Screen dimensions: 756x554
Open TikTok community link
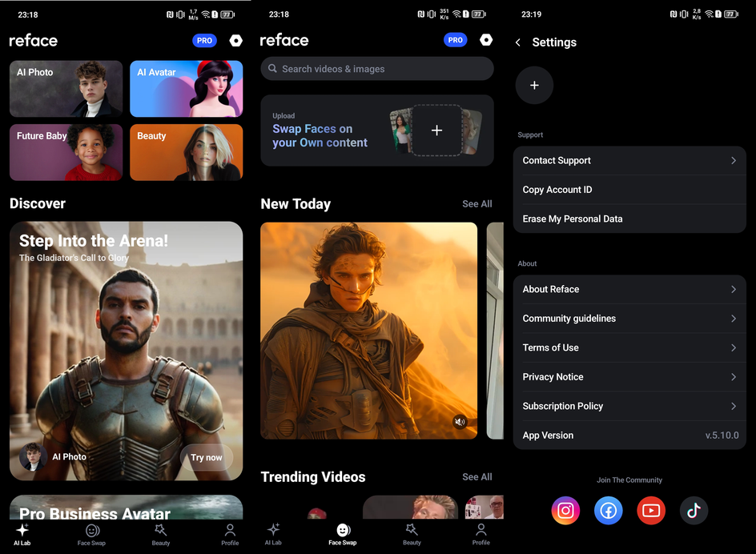(694, 510)
